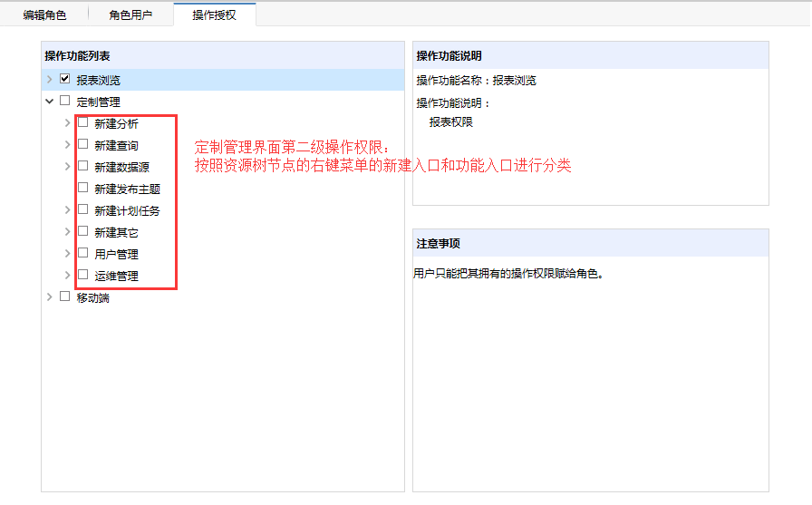Click the 新建查询 item label
This screenshot has width=812, height=505.
click(117, 146)
